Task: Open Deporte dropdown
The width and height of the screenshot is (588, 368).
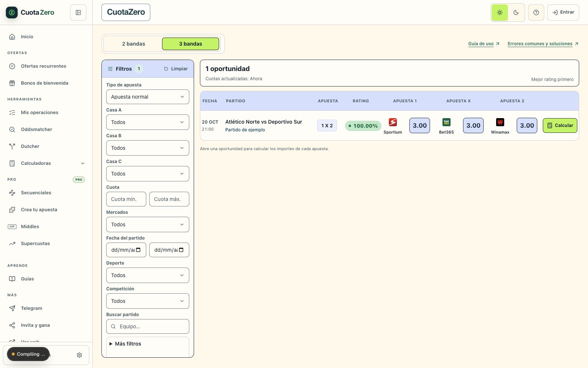Action: click(148, 275)
